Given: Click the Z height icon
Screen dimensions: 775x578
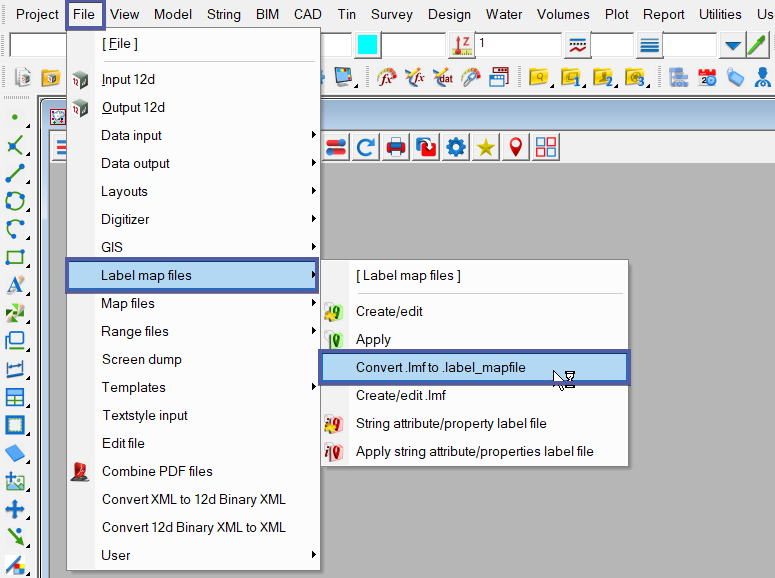Looking at the screenshot, I should pyautogui.click(x=462, y=45).
